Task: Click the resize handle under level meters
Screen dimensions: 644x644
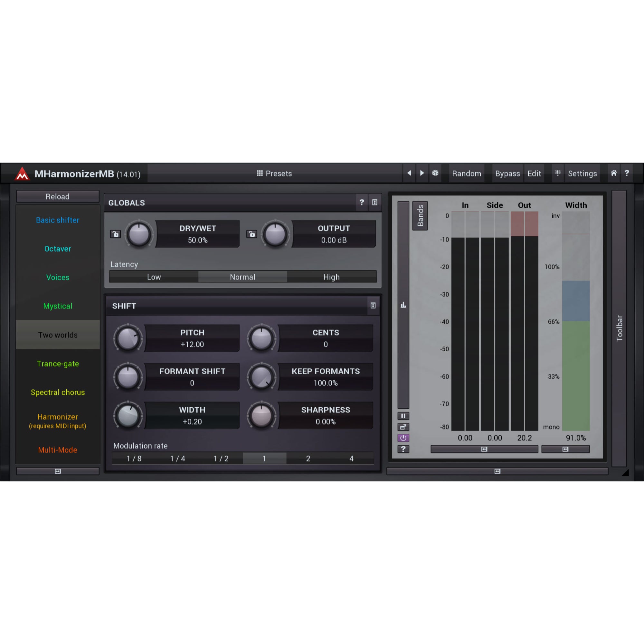Action: 484,449
